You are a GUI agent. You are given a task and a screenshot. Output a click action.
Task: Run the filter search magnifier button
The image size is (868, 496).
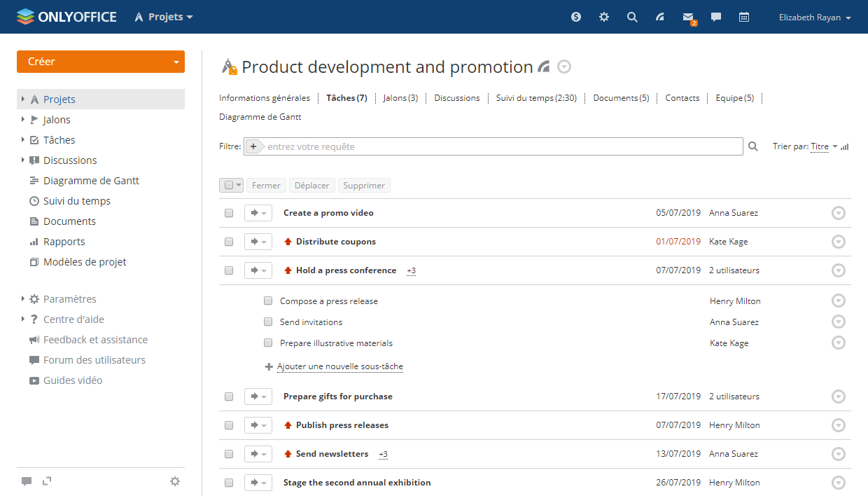753,146
